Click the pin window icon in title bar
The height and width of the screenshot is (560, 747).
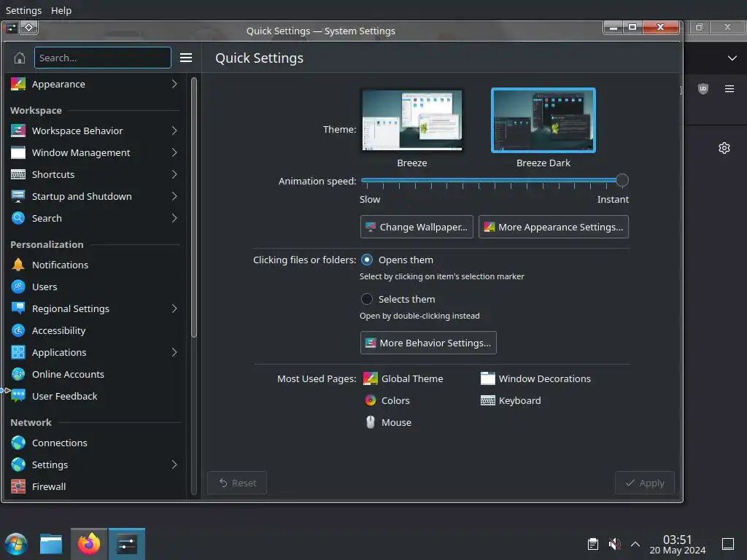[x=29, y=28]
